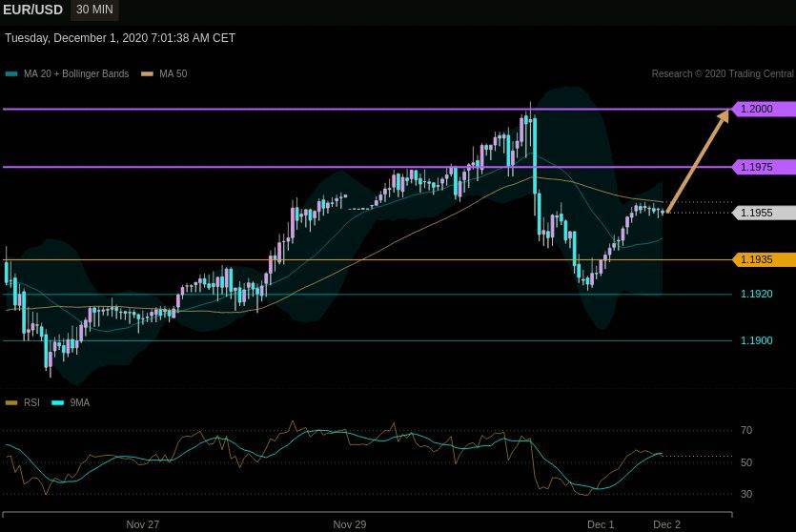This screenshot has height=532, width=796.
Task: Click the RSI legend label
Action: (x=31, y=402)
